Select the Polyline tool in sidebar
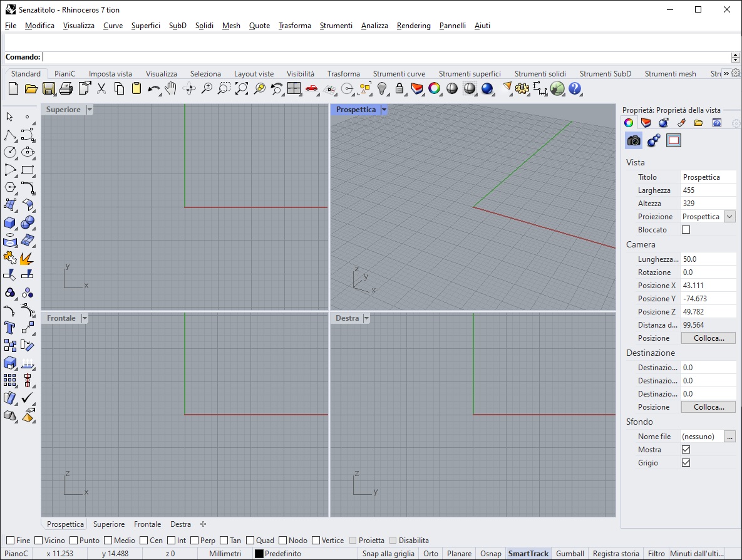 [x=9, y=135]
